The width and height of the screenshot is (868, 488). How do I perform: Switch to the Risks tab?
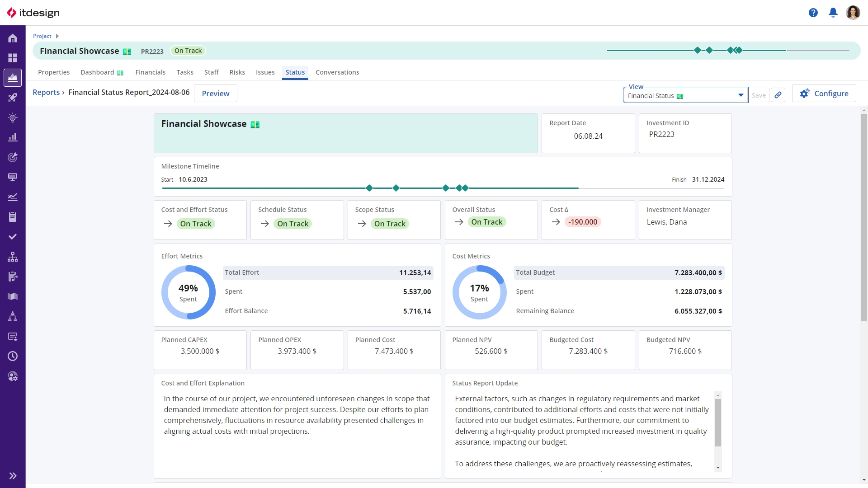coord(237,72)
